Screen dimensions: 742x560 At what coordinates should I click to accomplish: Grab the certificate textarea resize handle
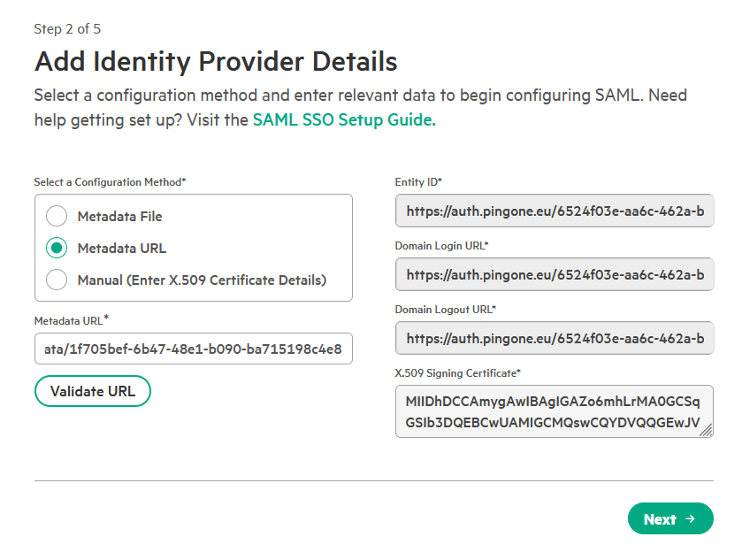[x=706, y=431]
